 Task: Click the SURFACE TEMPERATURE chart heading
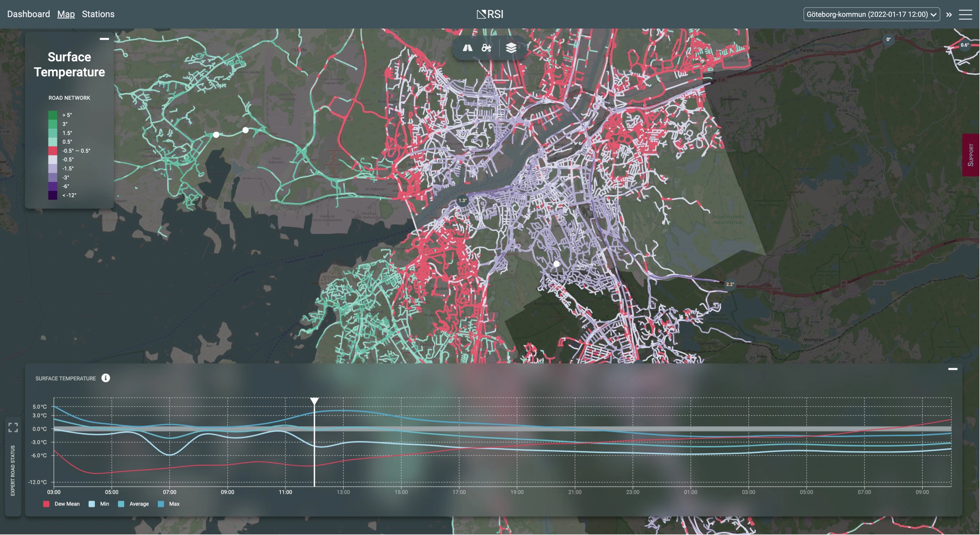pyautogui.click(x=66, y=378)
